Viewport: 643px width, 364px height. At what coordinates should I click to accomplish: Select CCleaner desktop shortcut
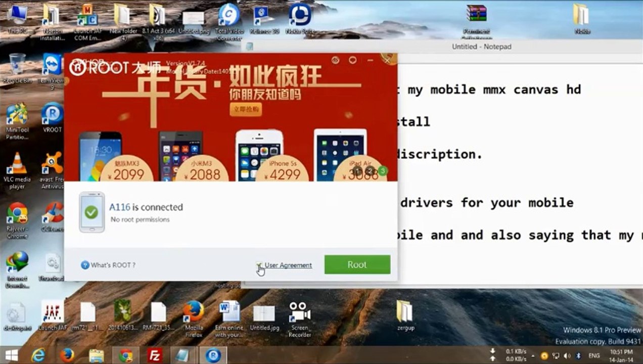point(52,217)
